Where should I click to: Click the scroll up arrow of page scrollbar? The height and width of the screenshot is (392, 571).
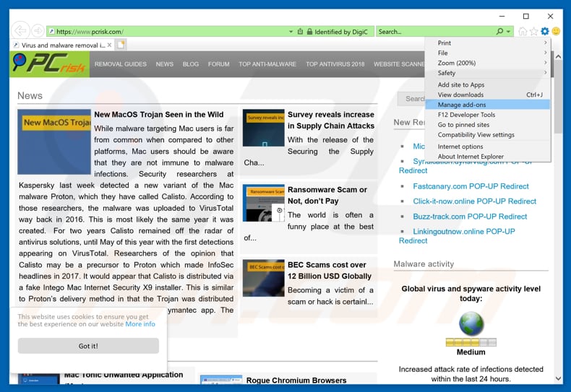[x=558, y=57]
